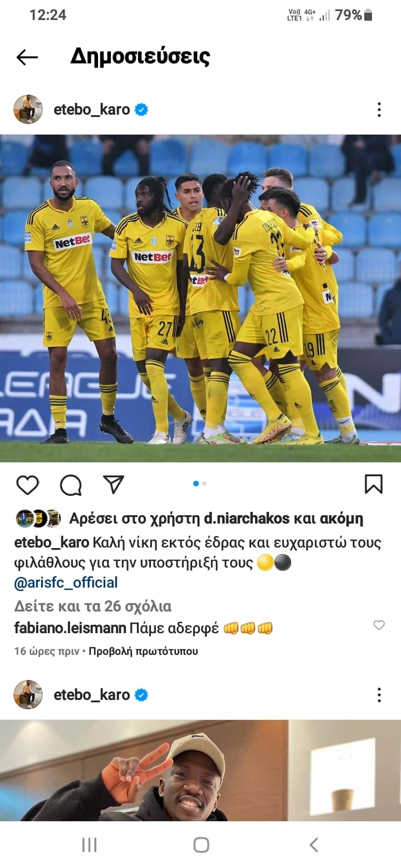
Task: Like the post with the heart icon
Action: point(27,485)
